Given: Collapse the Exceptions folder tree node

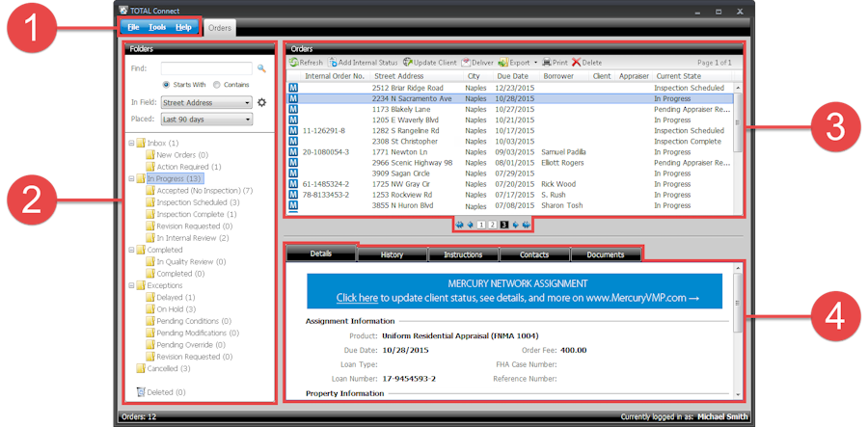Looking at the screenshot, I should (x=131, y=286).
